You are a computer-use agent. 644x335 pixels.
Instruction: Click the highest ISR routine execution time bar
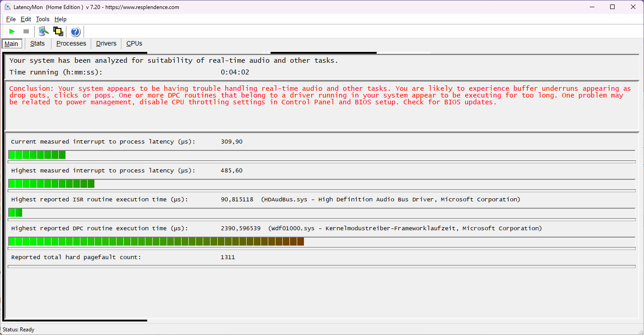click(x=15, y=213)
